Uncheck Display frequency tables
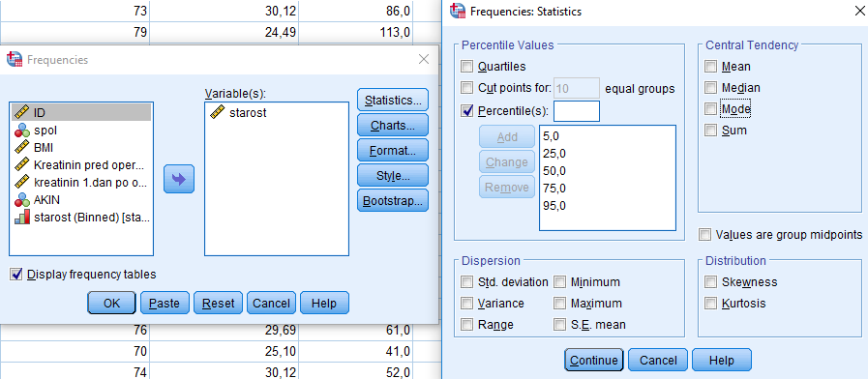 tap(16, 274)
